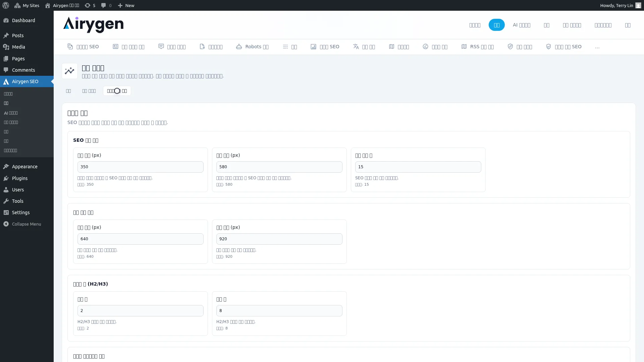Open the Robots tab with robot icon

[252, 47]
